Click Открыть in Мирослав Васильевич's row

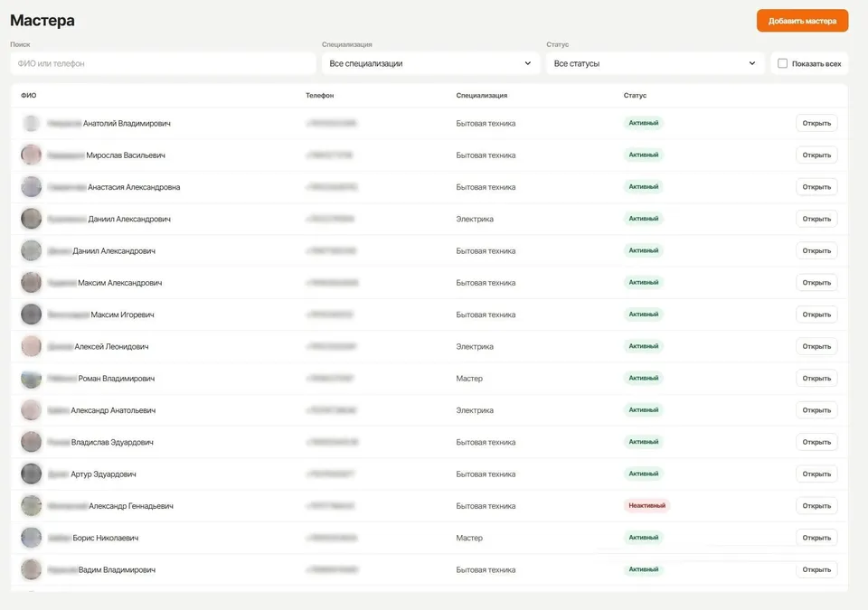click(816, 155)
